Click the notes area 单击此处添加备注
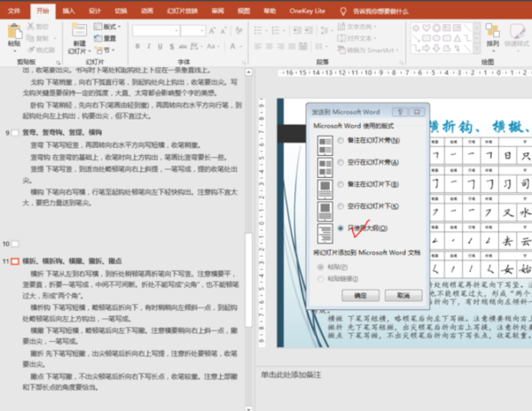The image size is (532, 411). [x=291, y=375]
